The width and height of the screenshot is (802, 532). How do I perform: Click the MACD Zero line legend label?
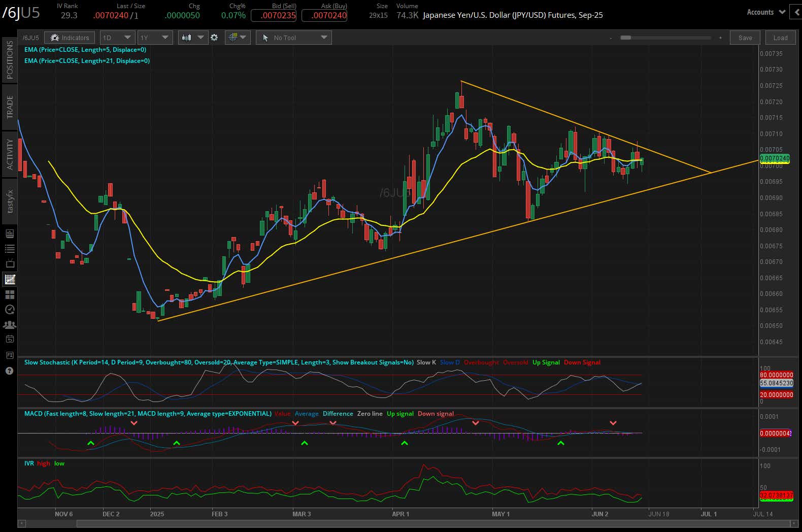[x=370, y=414]
